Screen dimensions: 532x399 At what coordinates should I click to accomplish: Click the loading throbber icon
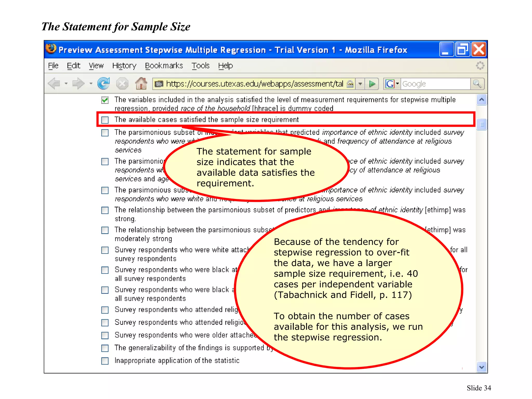pos(480,65)
